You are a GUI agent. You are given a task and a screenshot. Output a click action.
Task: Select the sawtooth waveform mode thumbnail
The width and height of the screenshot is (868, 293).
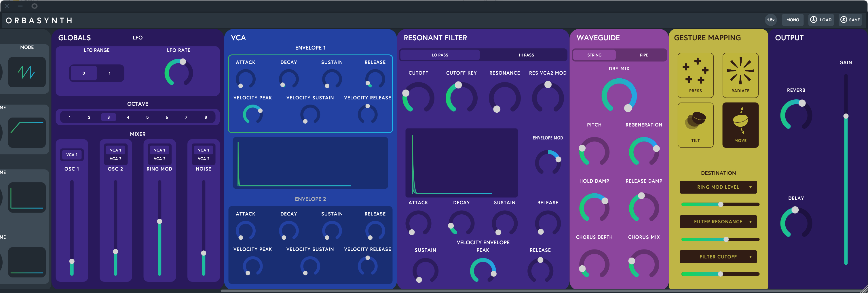[27, 72]
